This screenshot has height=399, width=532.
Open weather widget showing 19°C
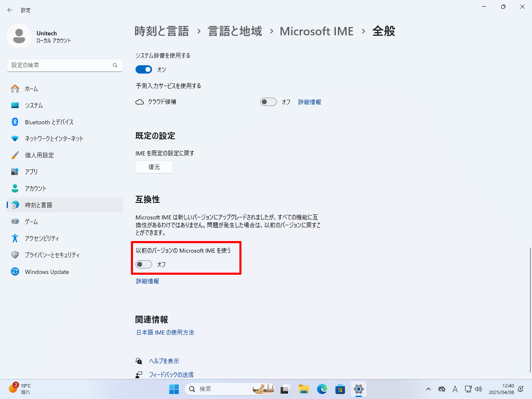20,389
